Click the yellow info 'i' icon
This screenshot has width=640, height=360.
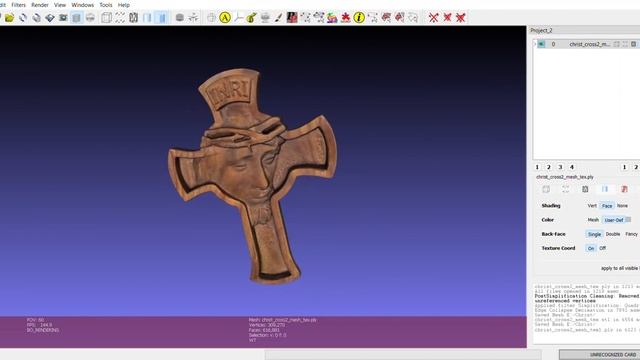(359, 18)
